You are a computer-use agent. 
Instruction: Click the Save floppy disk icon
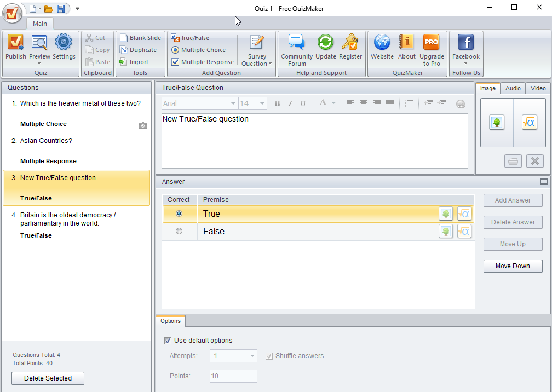61,8
